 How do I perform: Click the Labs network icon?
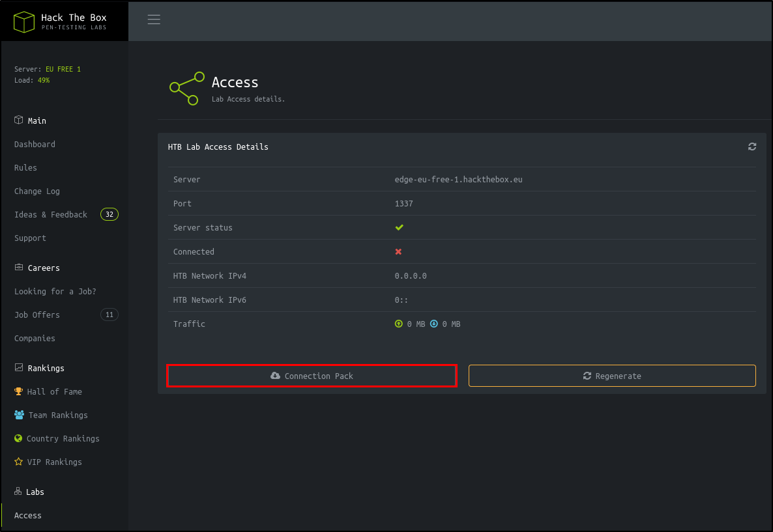(x=18, y=491)
